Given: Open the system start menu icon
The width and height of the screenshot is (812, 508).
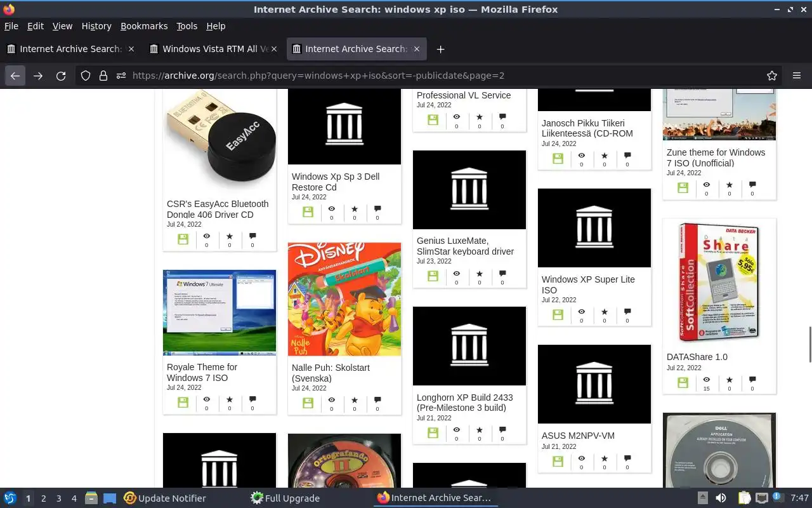Looking at the screenshot, I should tap(10, 498).
